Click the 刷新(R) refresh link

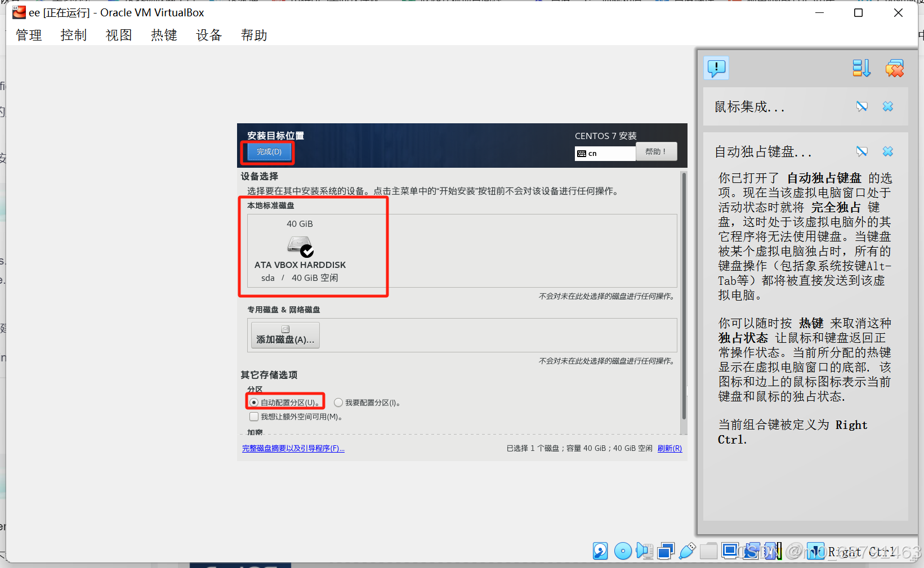tap(669, 448)
